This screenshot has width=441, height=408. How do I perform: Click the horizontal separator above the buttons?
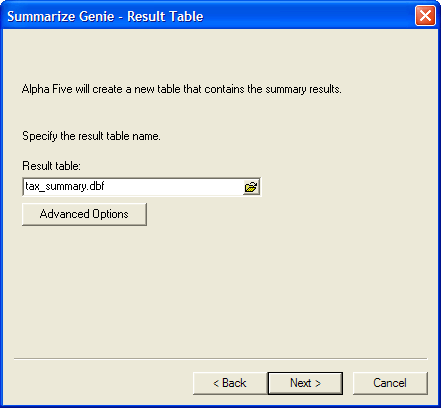point(220,359)
